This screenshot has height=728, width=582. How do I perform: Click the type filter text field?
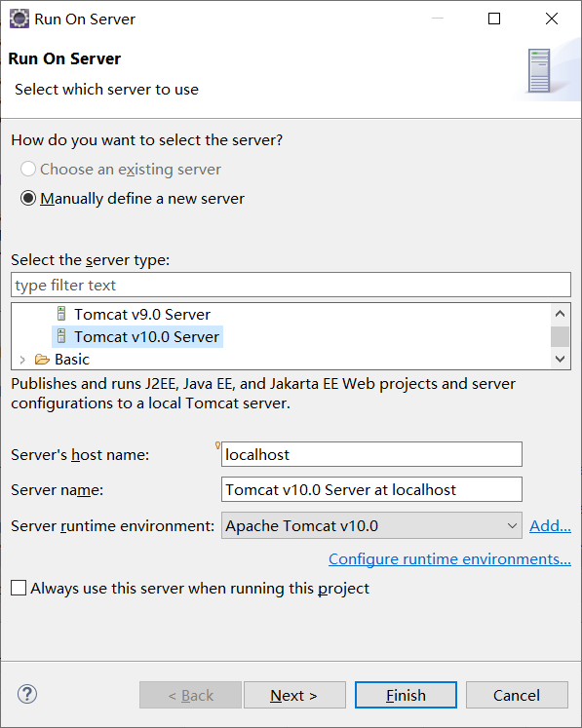click(x=291, y=285)
